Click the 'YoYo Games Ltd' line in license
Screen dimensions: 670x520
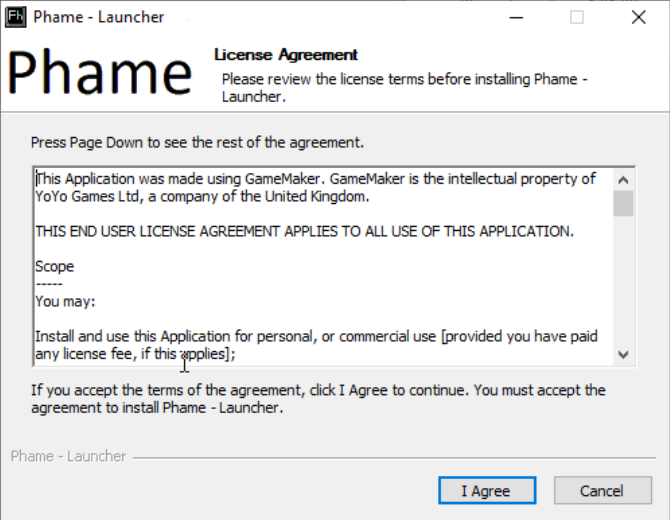click(202, 197)
